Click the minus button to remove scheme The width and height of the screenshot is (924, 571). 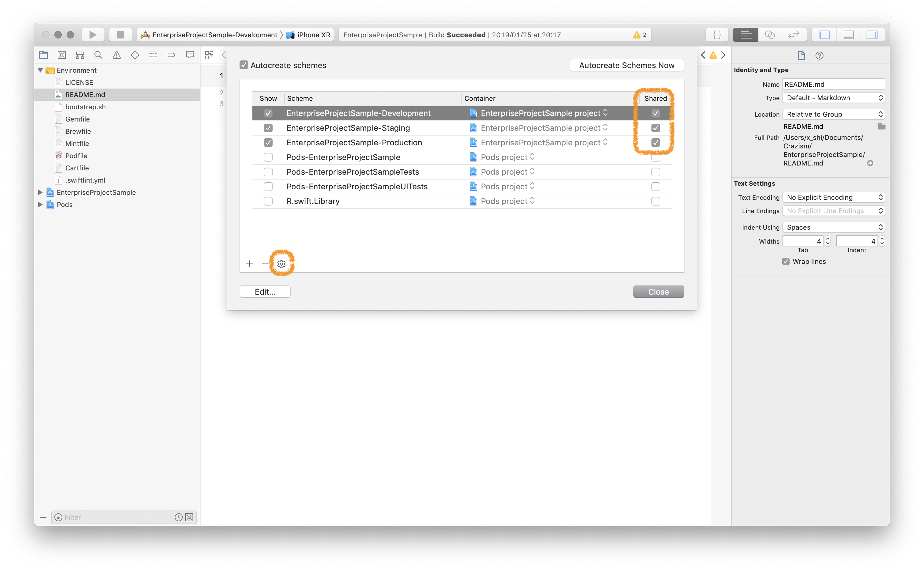(265, 264)
